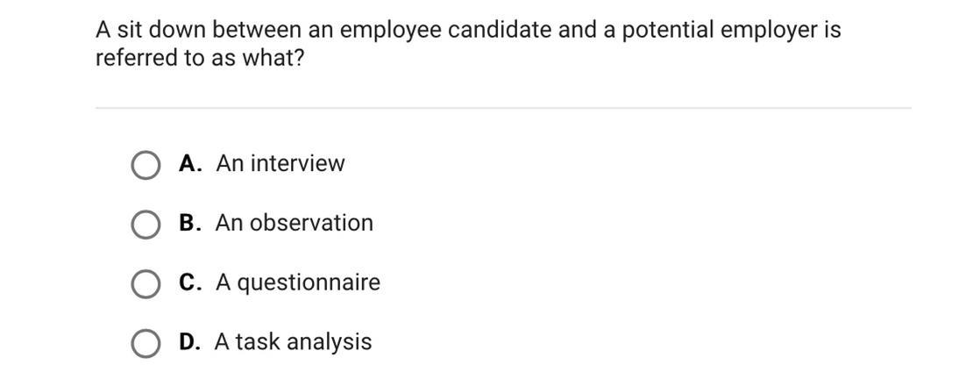Choose the radio circle beside option C
The width and height of the screenshot is (980, 379).
[146, 283]
